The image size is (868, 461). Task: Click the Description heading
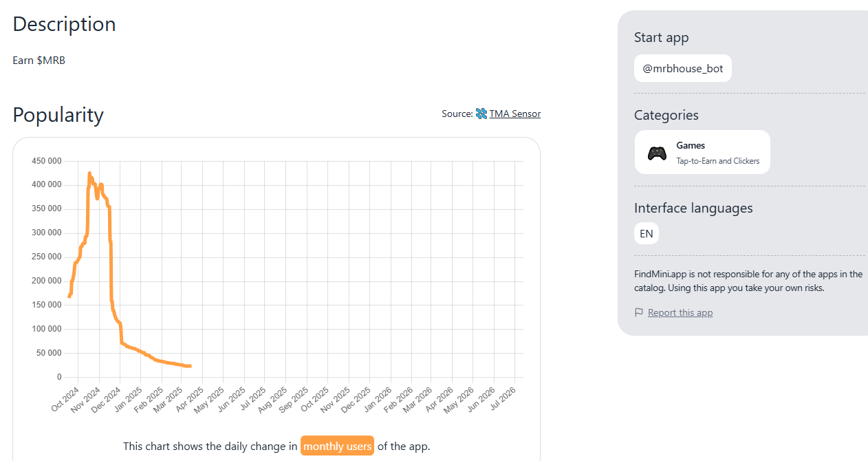[64, 24]
